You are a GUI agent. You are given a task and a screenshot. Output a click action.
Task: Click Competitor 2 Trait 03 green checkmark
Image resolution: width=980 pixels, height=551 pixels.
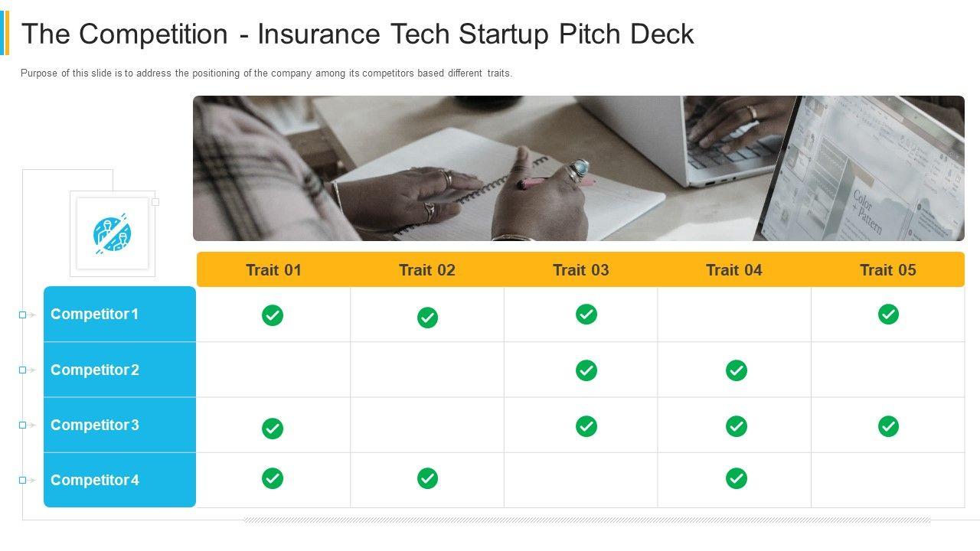pyautogui.click(x=586, y=370)
